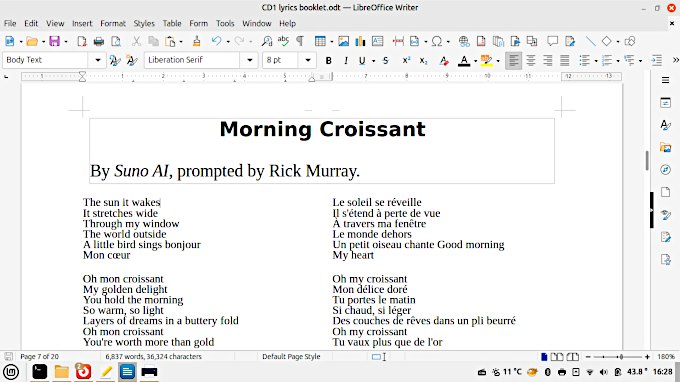Open the ordered list dropdown arrow
Image resolution: width=680 pixels, height=382 pixels.
pos(618,61)
